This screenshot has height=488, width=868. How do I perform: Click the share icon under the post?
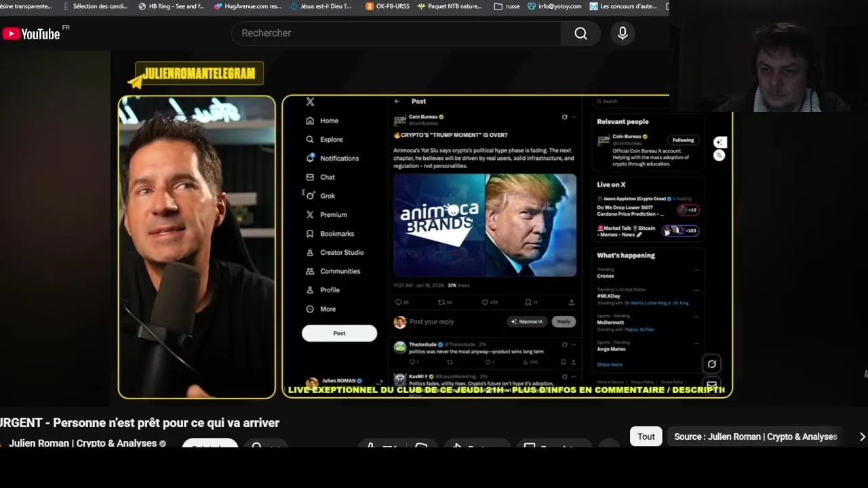(x=572, y=302)
